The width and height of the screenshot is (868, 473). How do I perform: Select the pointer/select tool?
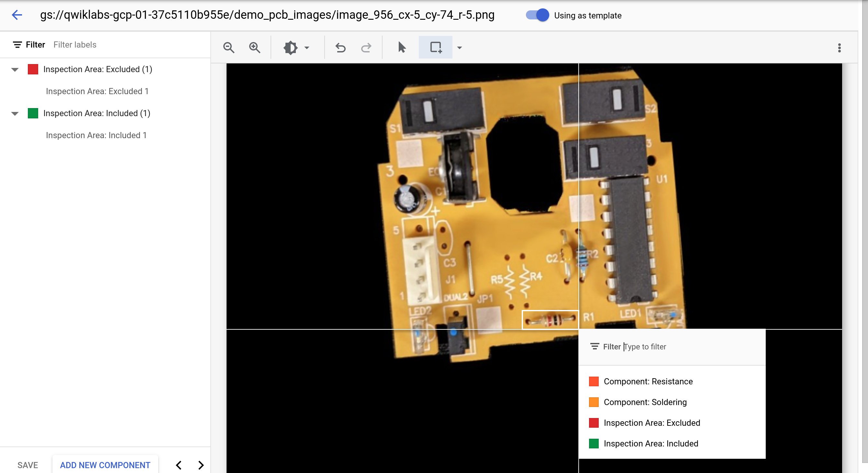point(402,48)
